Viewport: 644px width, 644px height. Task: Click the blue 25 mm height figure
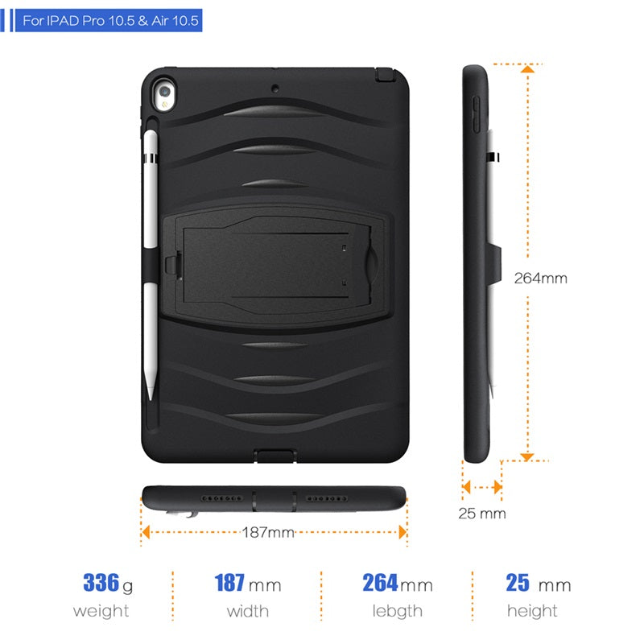click(x=538, y=583)
